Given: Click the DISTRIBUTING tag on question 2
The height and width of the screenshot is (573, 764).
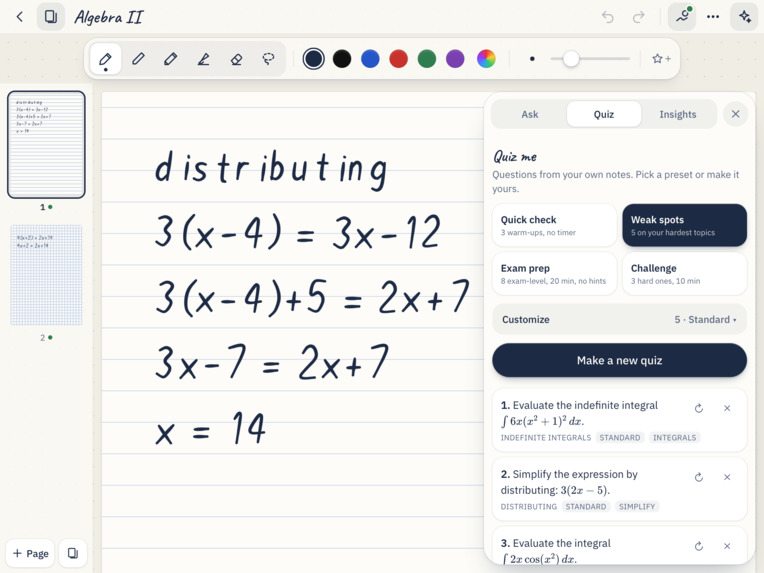Looking at the screenshot, I should click(529, 507).
